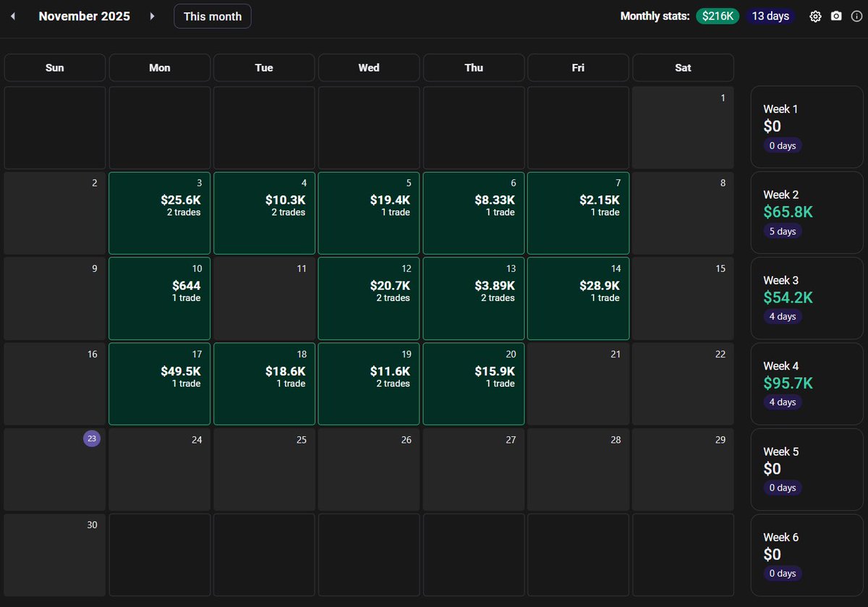Open November 5 with $19.4K profit
The width and height of the screenshot is (868, 607).
click(369, 213)
